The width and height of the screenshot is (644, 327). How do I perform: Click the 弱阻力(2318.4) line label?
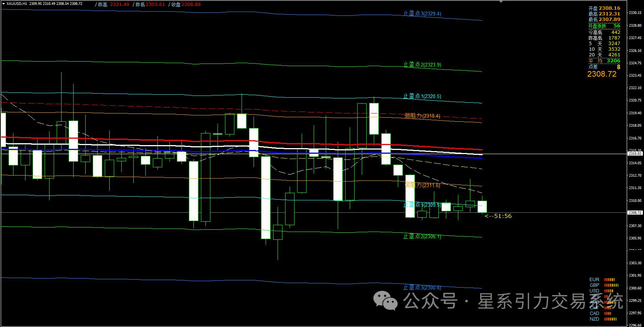(x=422, y=116)
